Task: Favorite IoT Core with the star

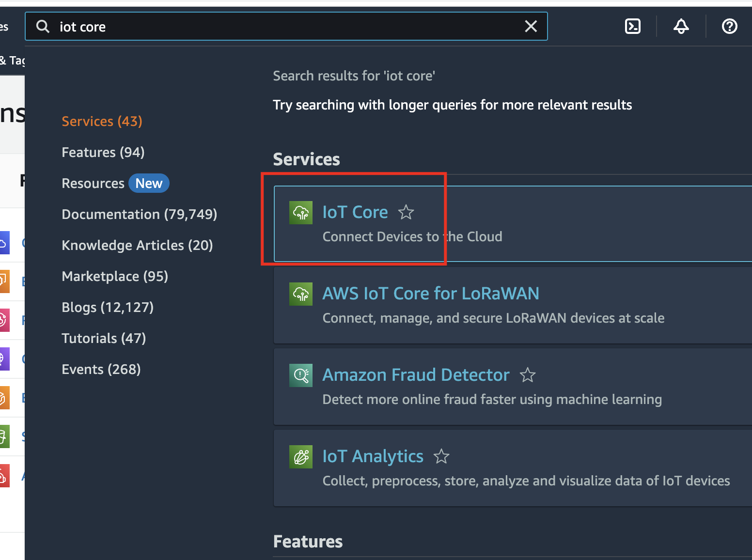Action: [406, 212]
